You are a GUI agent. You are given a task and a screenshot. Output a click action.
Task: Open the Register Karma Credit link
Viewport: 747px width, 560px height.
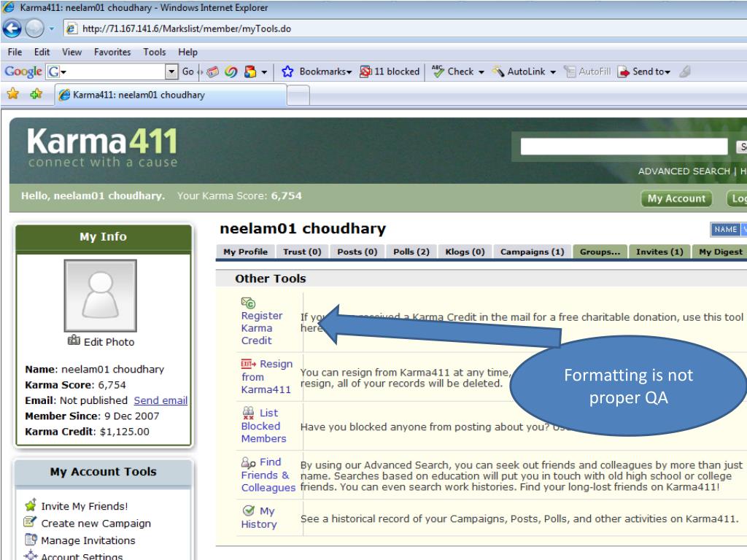pos(262,328)
